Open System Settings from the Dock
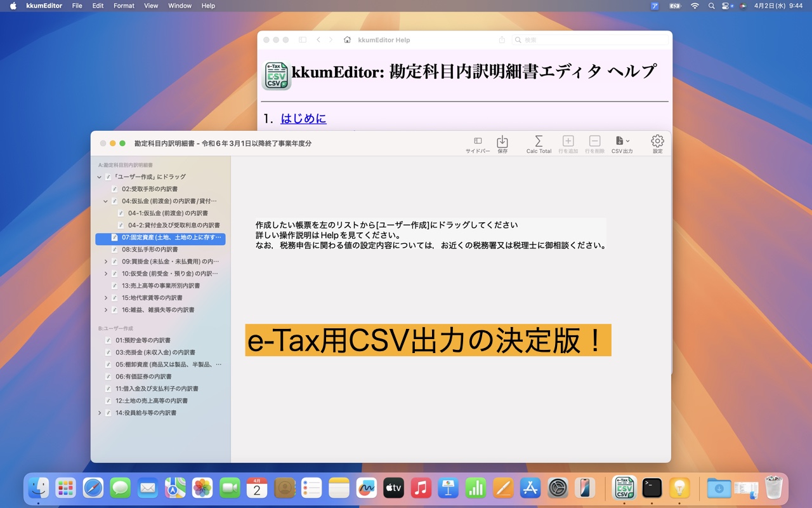 pos(558,488)
